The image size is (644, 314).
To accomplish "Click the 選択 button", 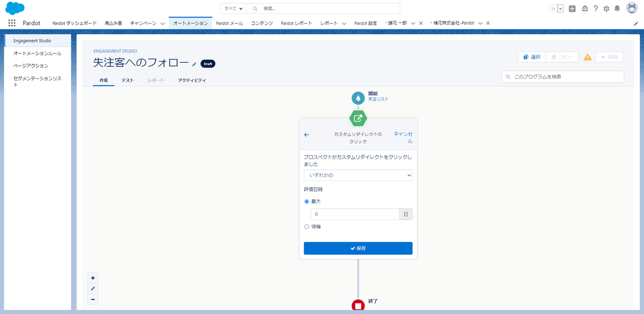I will click(531, 57).
